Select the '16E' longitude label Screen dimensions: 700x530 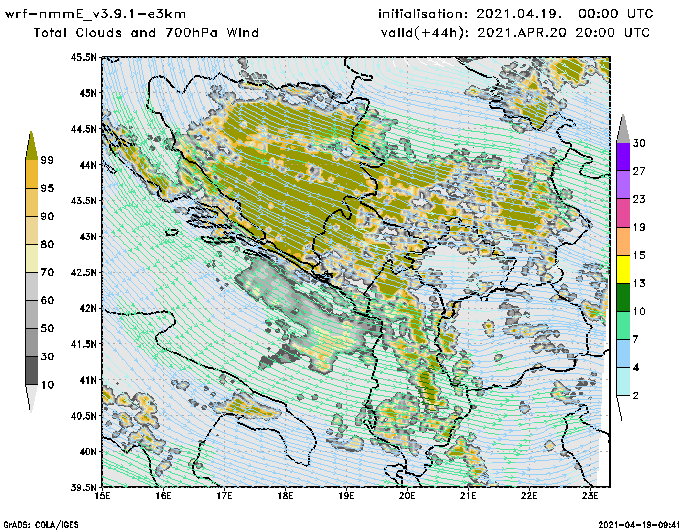coord(163,496)
